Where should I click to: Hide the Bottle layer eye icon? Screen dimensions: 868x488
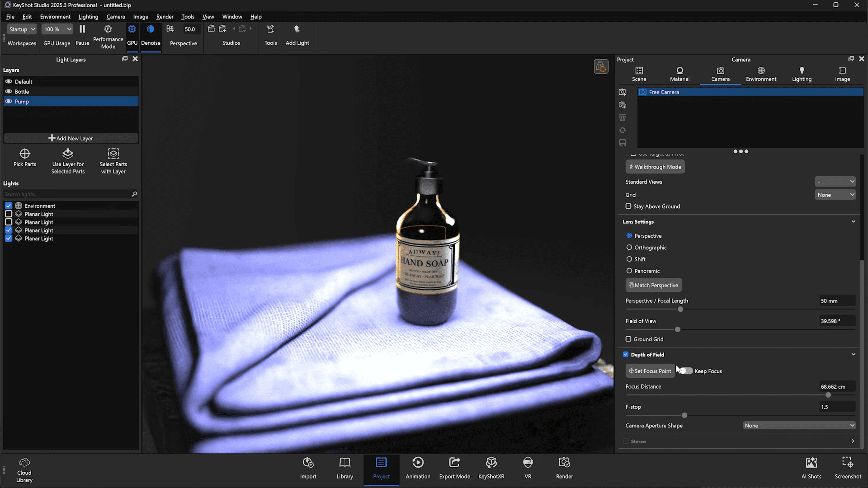(x=9, y=92)
